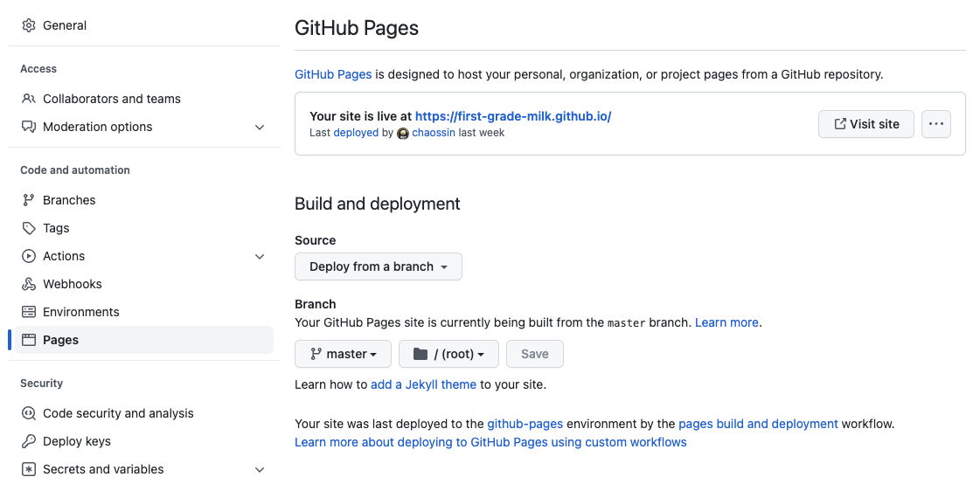Open the Deploy from a branch dropdown

pos(379,266)
